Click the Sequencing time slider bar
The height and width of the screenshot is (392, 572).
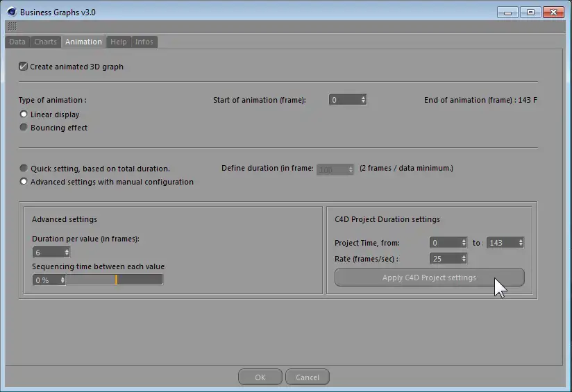(x=114, y=280)
